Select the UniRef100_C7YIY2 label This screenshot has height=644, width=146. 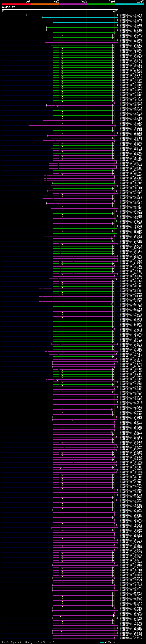click(x=131, y=402)
